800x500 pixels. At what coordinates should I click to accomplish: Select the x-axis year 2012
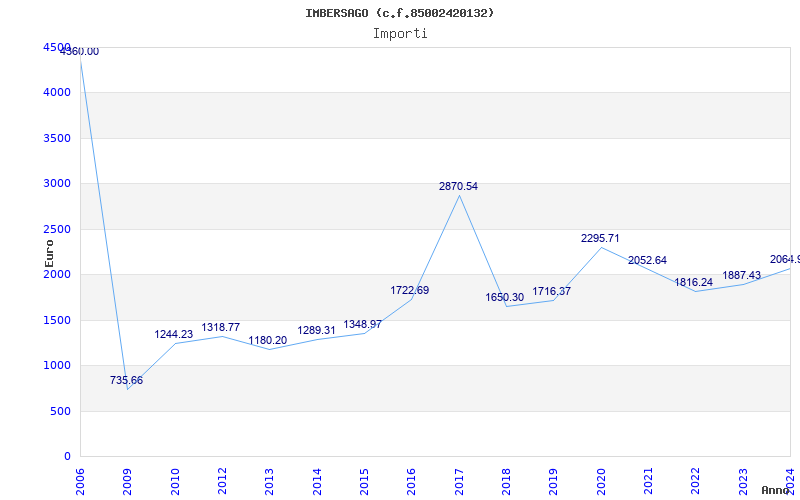[222, 482]
